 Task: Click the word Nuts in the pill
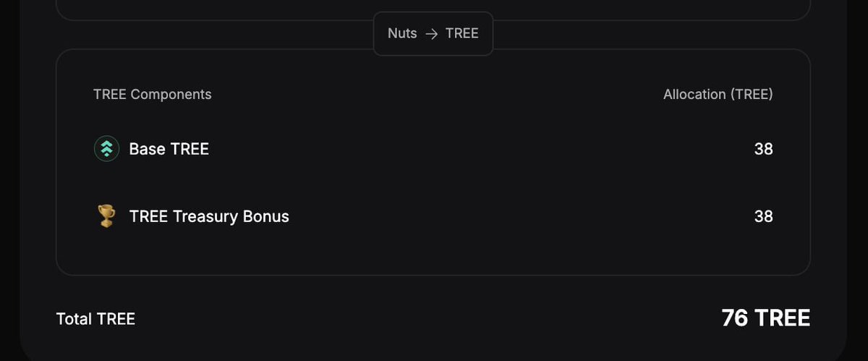(402, 33)
